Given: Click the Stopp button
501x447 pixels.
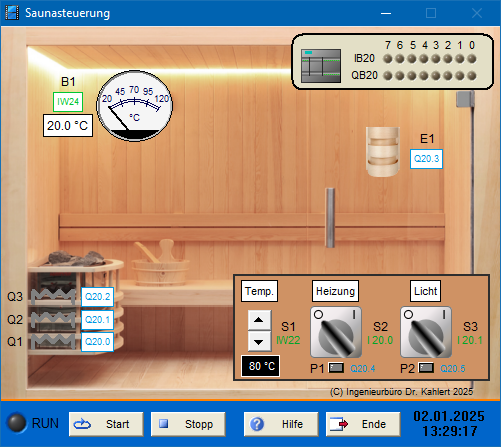Looking at the screenshot, I should [188, 424].
